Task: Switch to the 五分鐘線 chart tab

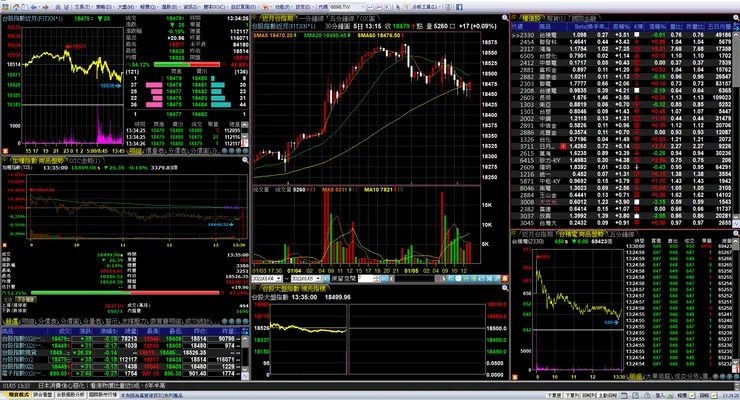Action: click(x=340, y=18)
